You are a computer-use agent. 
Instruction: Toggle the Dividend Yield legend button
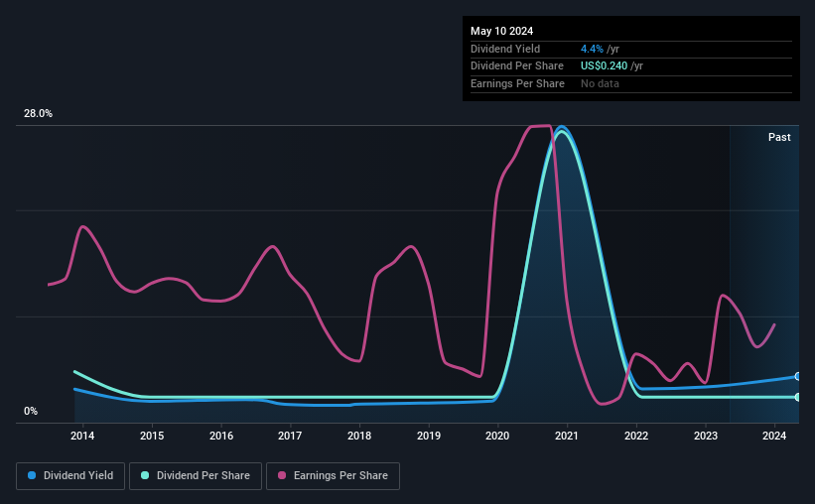[x=70, y=476]
